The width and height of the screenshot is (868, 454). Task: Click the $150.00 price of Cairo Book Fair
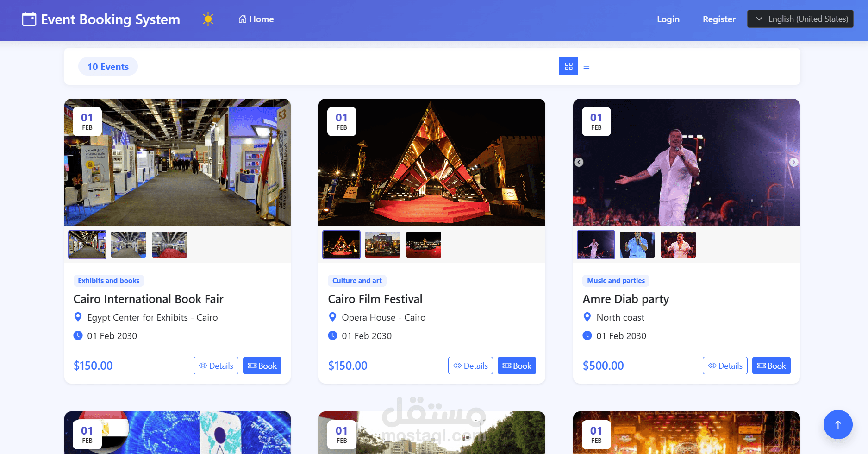[x=93, y=366]
